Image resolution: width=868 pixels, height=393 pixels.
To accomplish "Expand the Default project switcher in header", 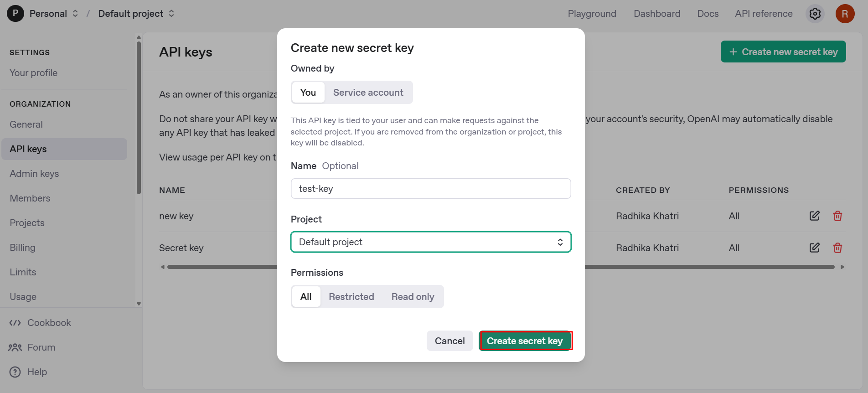I will click(x=171, y=14).
